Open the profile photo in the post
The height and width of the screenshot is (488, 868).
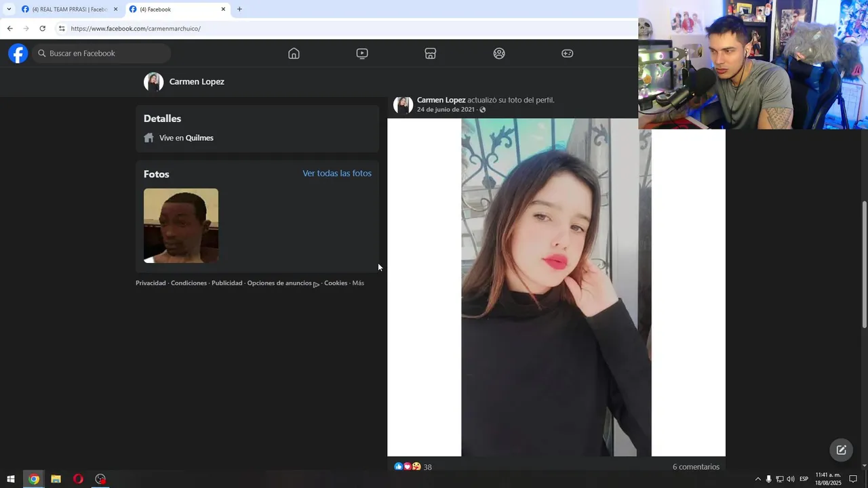556,287
